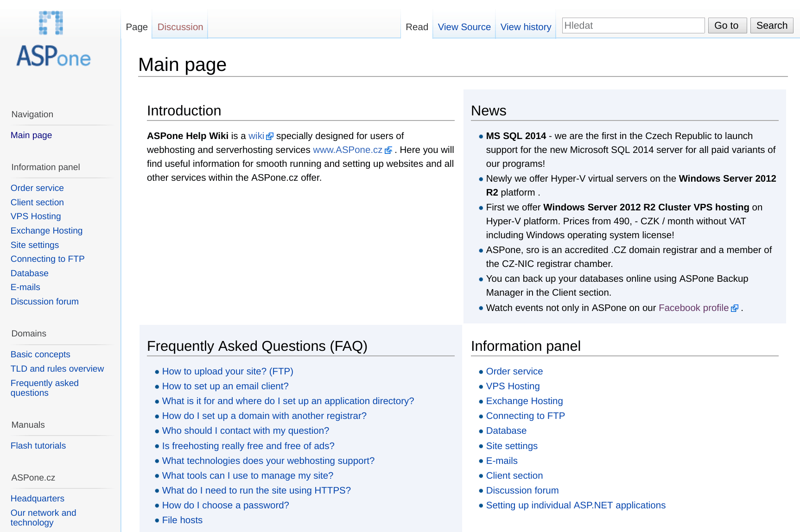Click the Frequently Asked Questions (FAQ) heading
Image resolution: width=800 pixels, height=532 pixels.
point(257,346)
